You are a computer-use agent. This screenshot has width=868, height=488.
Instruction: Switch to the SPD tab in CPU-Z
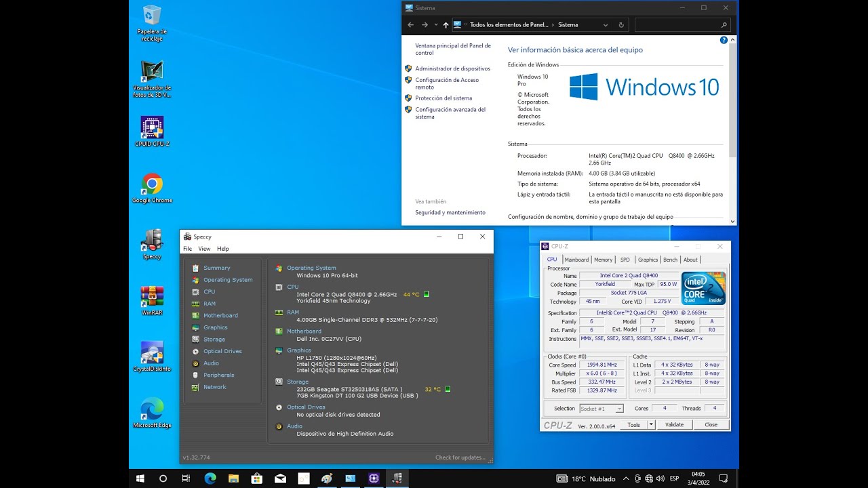[625, 260]
